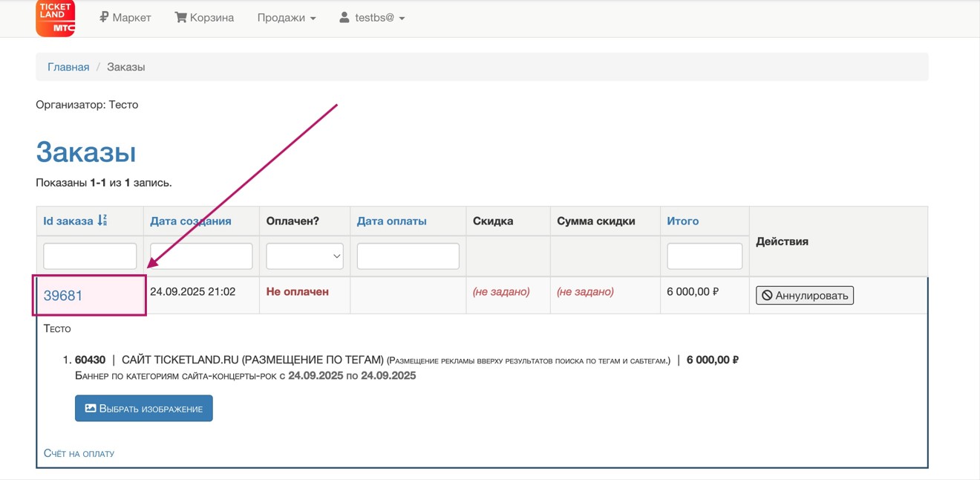The width and height of the screenshot is (980, 480).
Task: Sort orders by Дата создания
Action: [190, 221]
